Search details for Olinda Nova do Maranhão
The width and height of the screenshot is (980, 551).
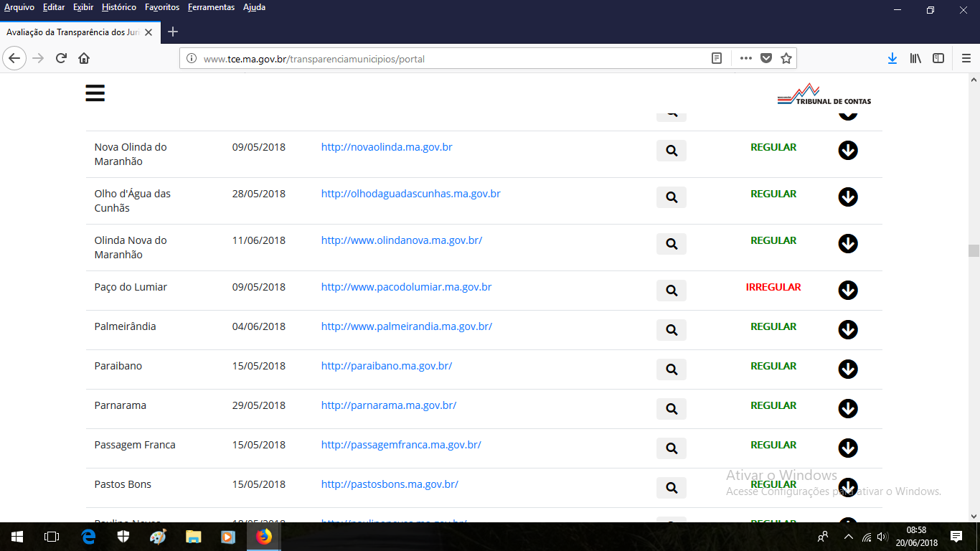tap(672, 244)
